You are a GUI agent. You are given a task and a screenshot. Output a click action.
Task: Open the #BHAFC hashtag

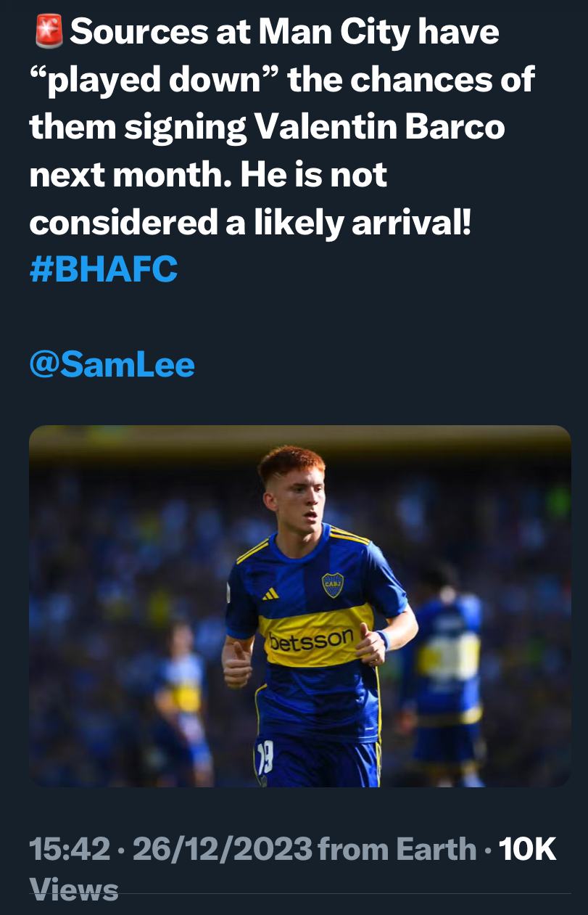[x=104, y=269]
